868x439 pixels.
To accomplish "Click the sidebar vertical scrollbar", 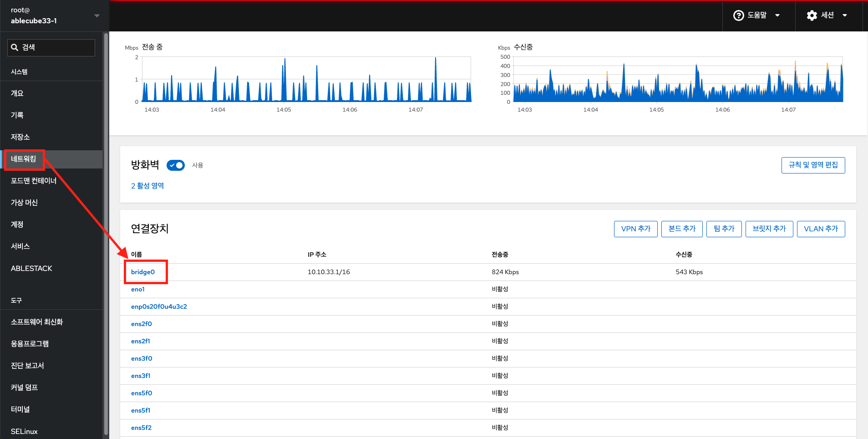I will pyautogui.click(x=106, y=228).
